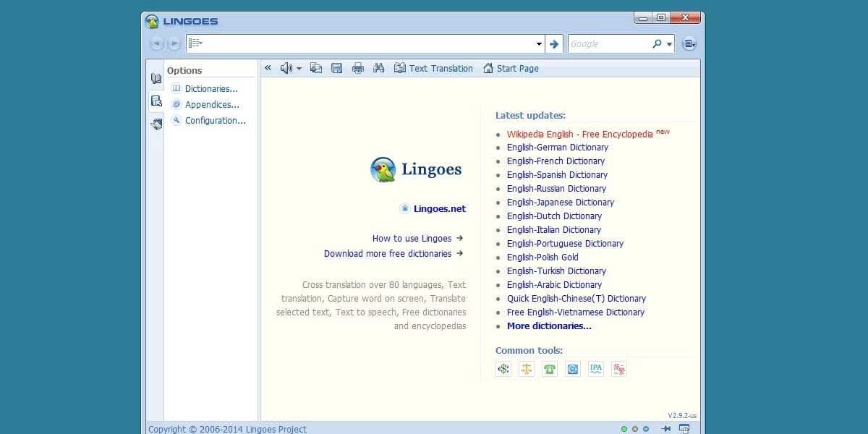868x434 pixels.
Task: Open English-Spanish Dictionary link
Action: (557, 174)
